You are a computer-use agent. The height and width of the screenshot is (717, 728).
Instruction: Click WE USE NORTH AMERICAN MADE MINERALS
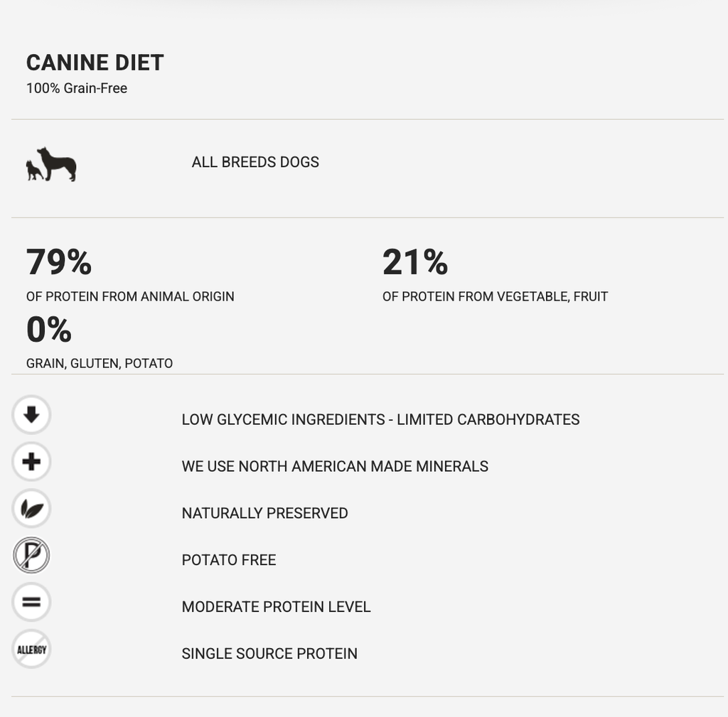tap(335, 466)
